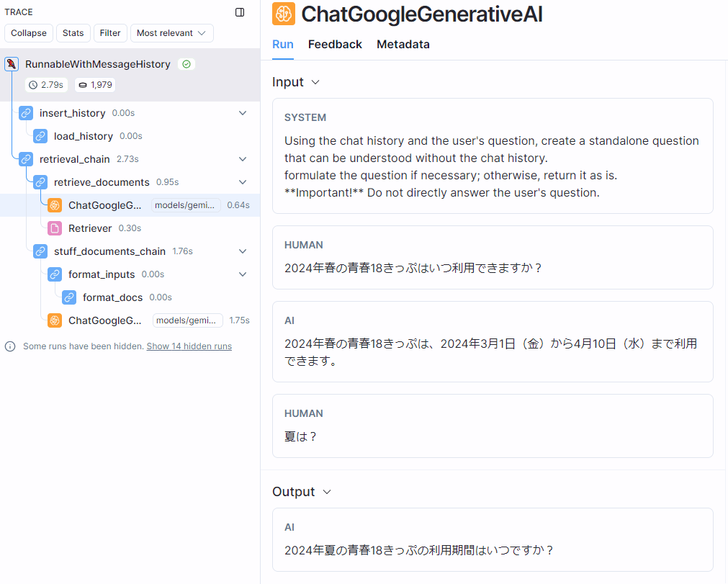The height and width of the screenshot is (584, 728).
Task: Click the pink Retriever document icon
Action: click(x=55, y=228)
